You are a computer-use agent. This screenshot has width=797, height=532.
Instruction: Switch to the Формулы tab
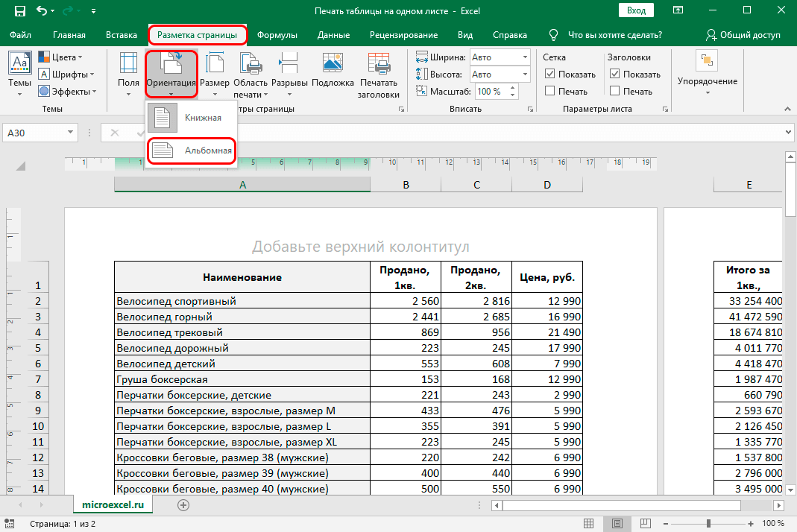pos(277,35)
